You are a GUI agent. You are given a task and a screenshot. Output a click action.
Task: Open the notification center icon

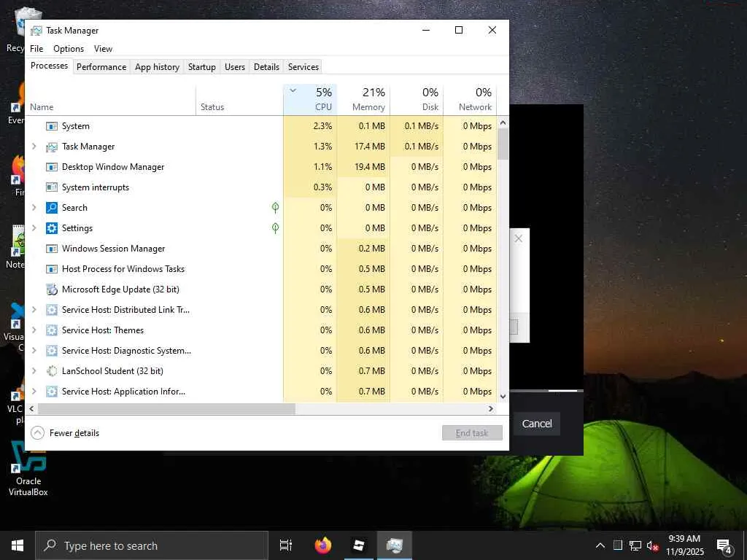coord(724,547)
